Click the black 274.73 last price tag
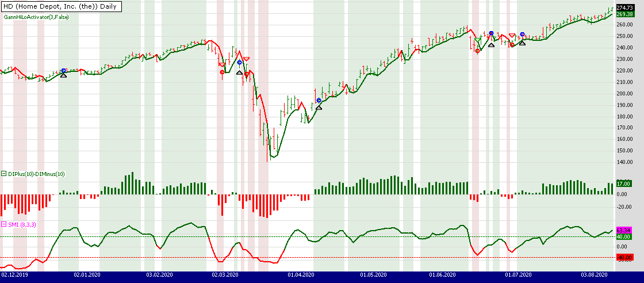The image size is (644, 283). click(624, 7)
